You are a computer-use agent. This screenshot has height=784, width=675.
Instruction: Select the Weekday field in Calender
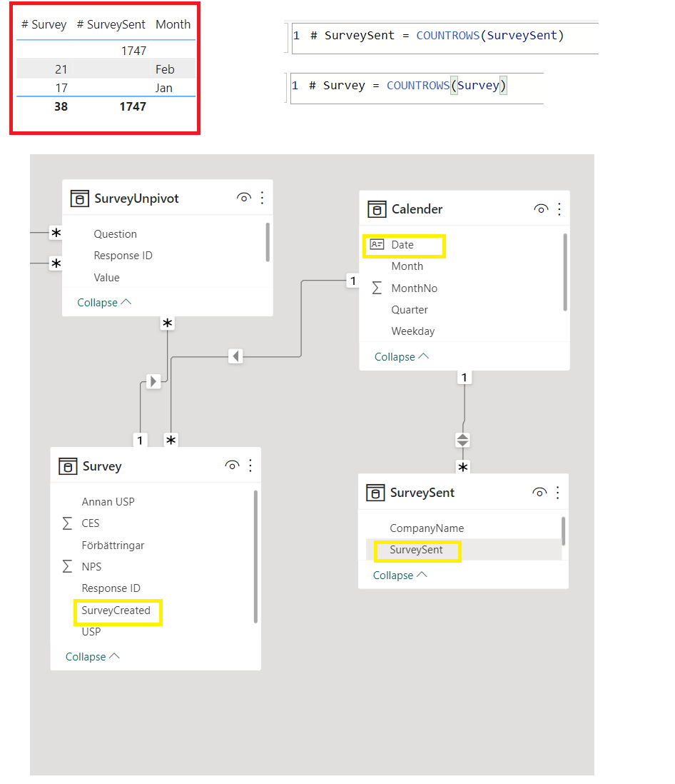click(x=412, y=331)
